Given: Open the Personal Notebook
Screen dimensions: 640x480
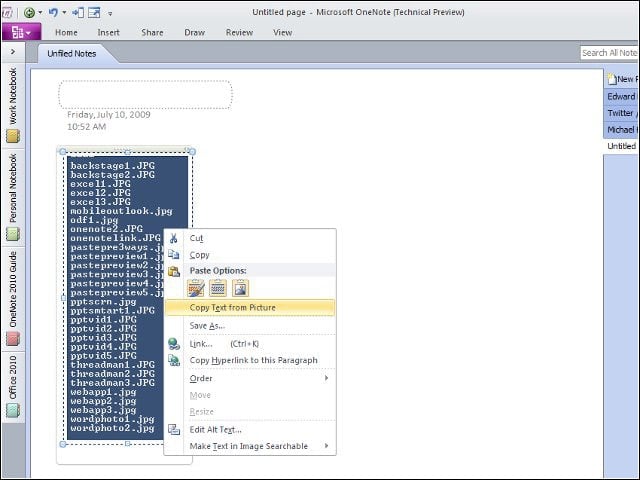Looking at the screenshot, I should tap(13, 197).
